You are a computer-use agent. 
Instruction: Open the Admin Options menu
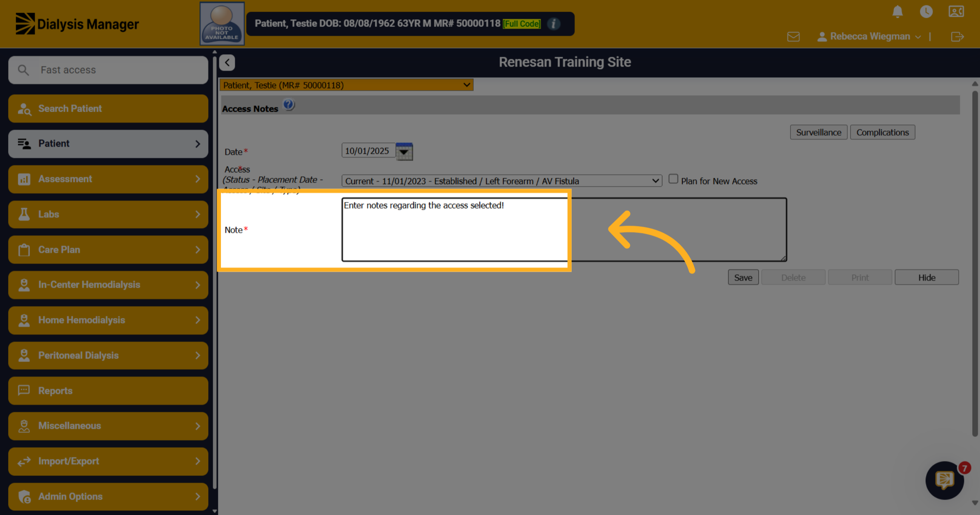pos(108,497)
